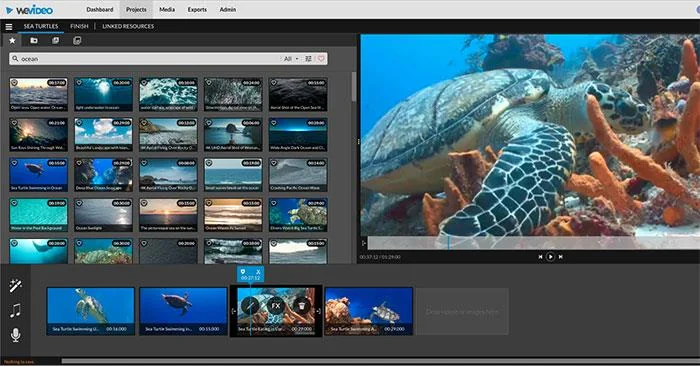Open the Admin menu
The image size is (700, 366).
click(227, 9)
